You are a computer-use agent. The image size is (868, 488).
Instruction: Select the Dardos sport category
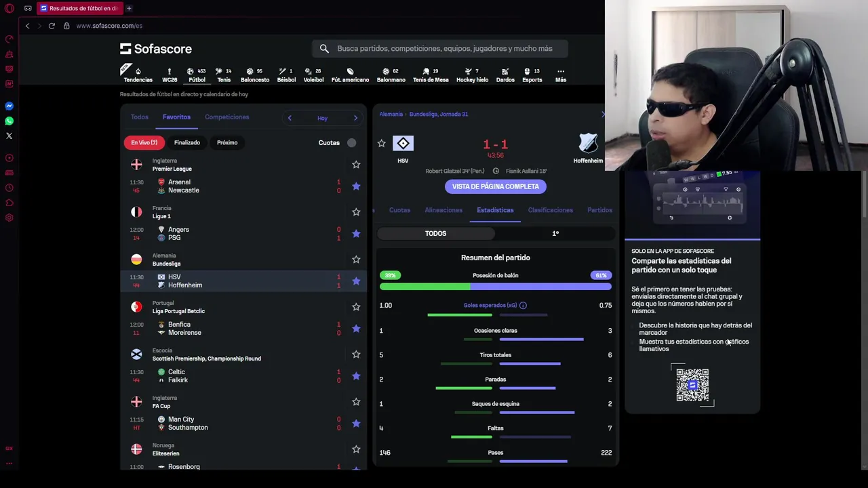(x=505, y=75)
